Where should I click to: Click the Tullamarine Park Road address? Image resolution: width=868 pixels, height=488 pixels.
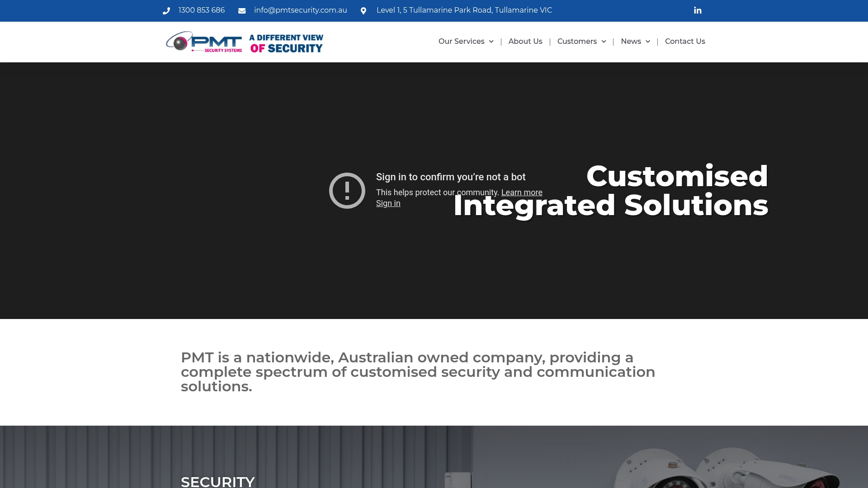pos(464,10)
